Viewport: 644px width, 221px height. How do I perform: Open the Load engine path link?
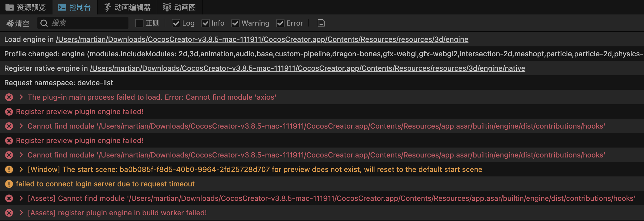pyautogui.click(x=262, y=39)
